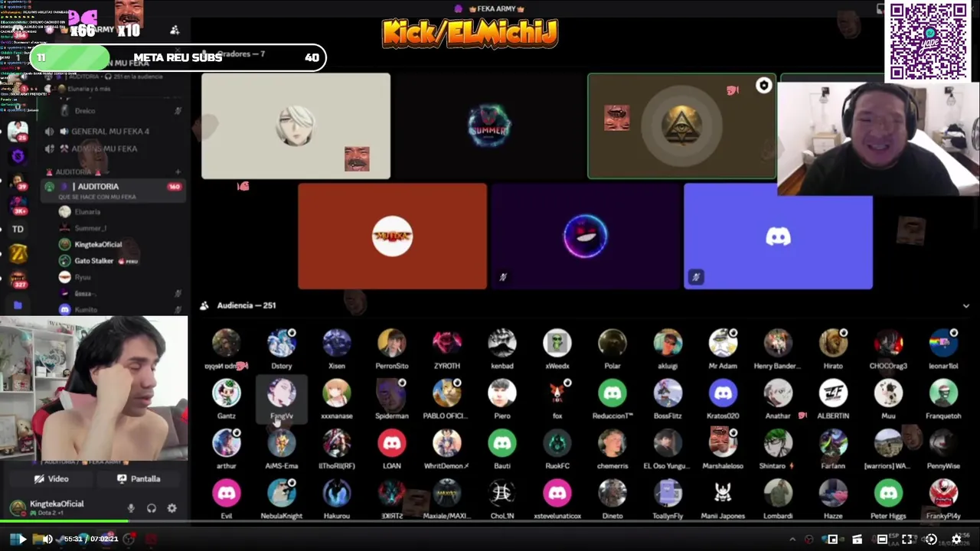Click the 160 badge on AUDITORIA

point(175,187)
